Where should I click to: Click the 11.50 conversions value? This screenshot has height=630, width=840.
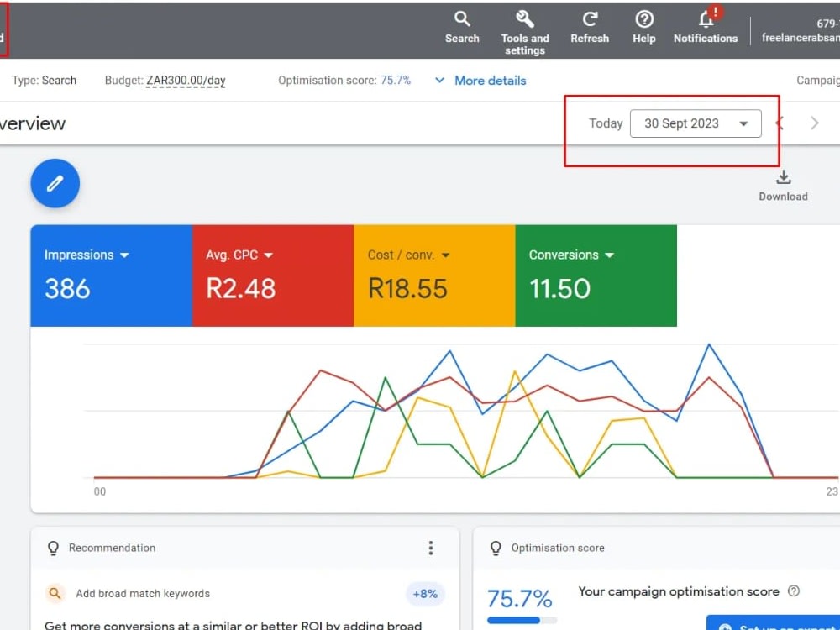pos(559,289)
